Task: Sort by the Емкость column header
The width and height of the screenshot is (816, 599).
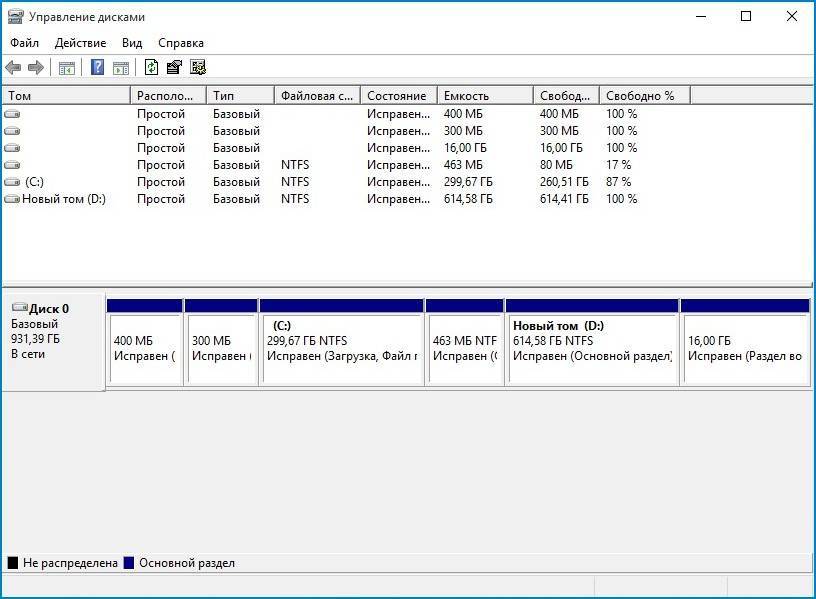Action: [484, 96]
